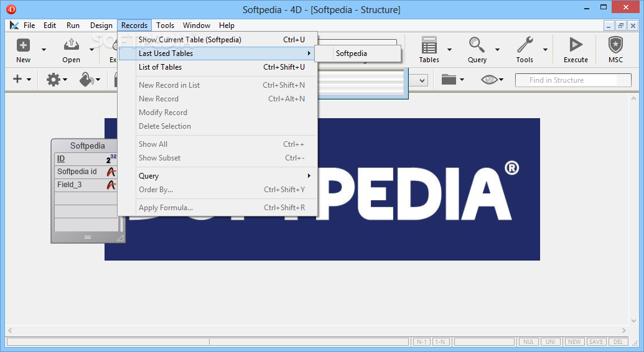Screen dimensions: 644x352
Task: Click the text type icon of Field_3
Action: 111,185
